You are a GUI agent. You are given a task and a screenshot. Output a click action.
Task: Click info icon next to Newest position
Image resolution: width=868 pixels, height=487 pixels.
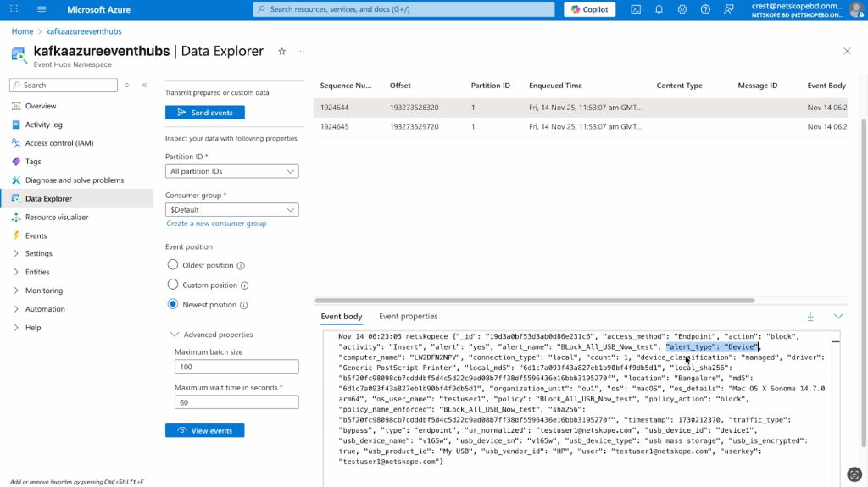[244, 305]
